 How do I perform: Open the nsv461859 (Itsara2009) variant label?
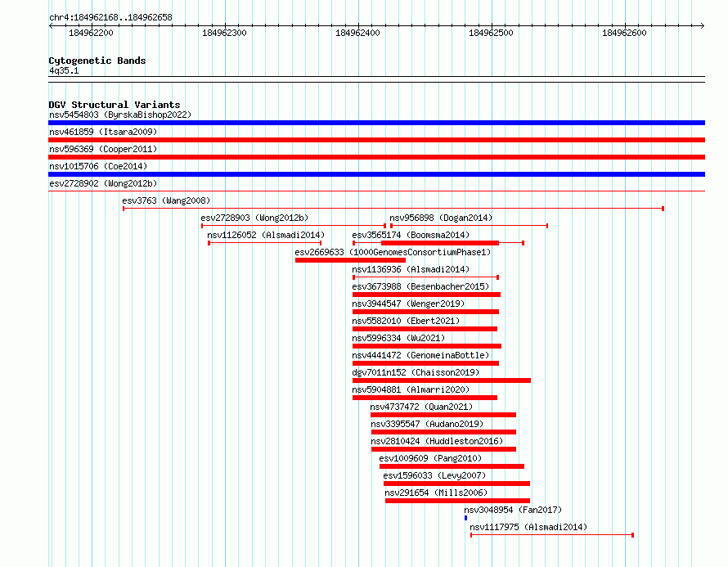[x=103, y=132]
